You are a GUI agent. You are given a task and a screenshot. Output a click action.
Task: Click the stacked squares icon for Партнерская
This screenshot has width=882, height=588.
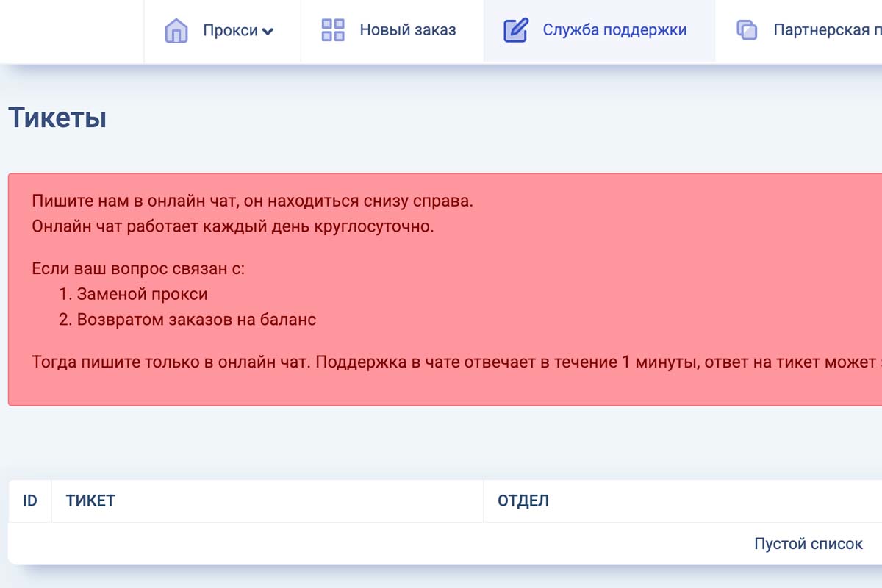coord(747,30)
